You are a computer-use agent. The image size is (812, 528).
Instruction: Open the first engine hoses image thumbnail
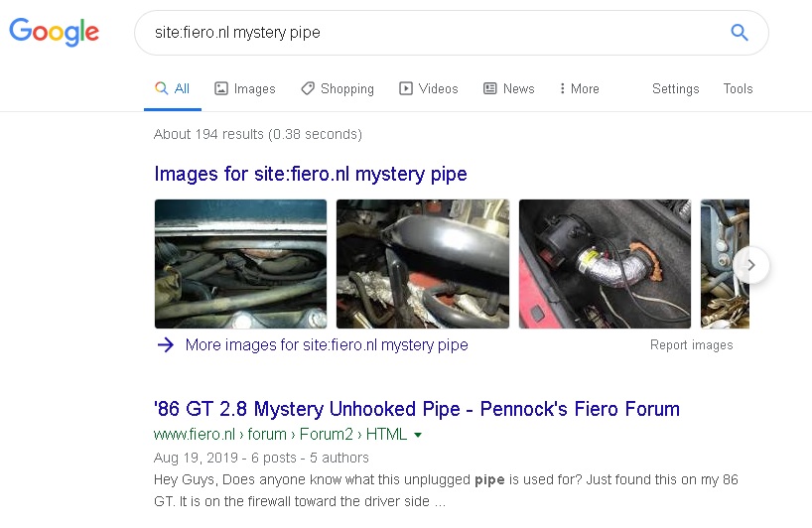point(241,264)
